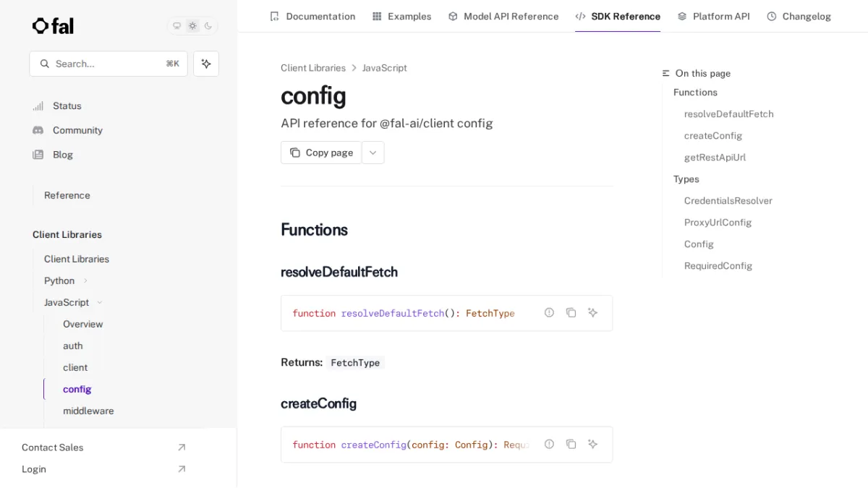Open the Search field

click(x=109, y=64)
